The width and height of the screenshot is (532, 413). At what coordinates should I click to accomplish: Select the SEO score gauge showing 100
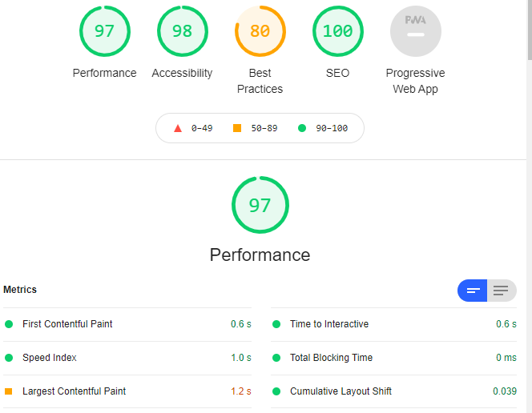point(338,31)
